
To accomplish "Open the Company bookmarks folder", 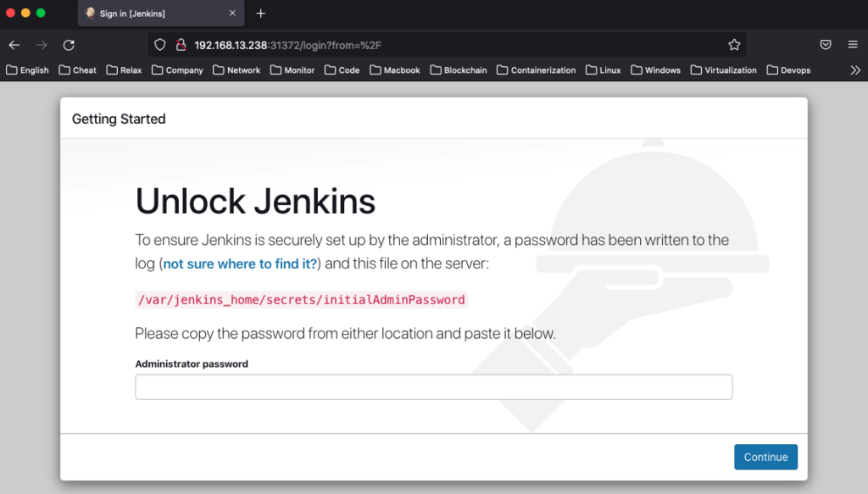I will 178,70.
